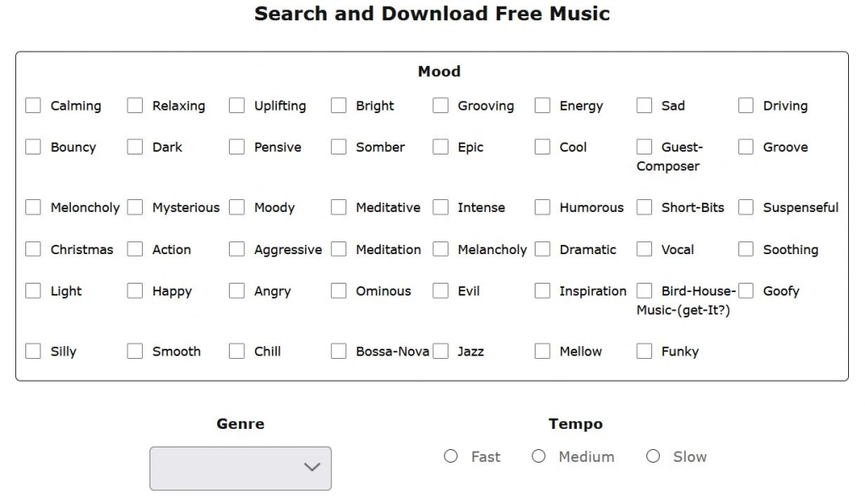Tick the Meditative mood checkbox
The width and height of the screenshot is (865, 504).
tap(339, 207)
